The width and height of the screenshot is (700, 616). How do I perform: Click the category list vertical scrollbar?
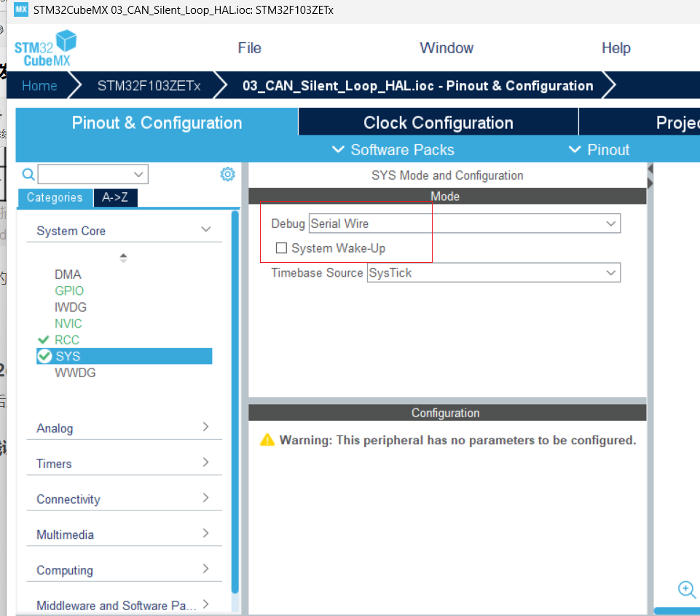tap(235, 402)
